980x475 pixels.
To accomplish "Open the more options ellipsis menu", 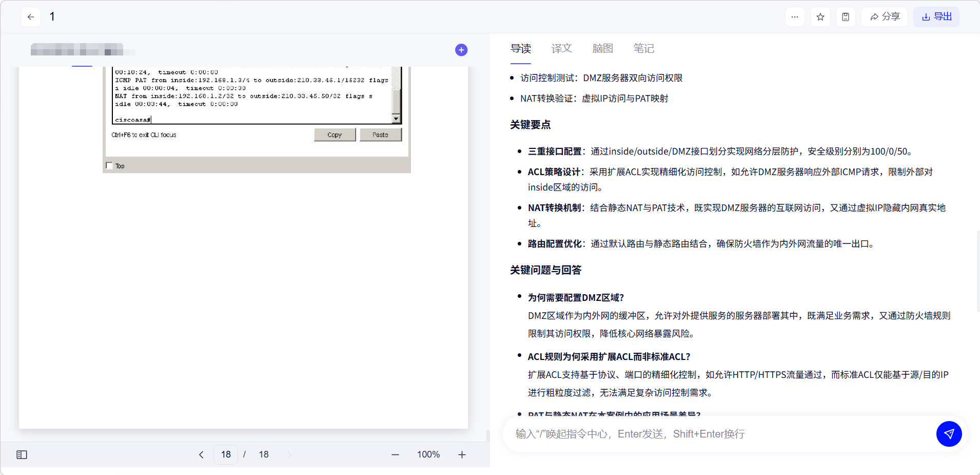I will (794, 17).
